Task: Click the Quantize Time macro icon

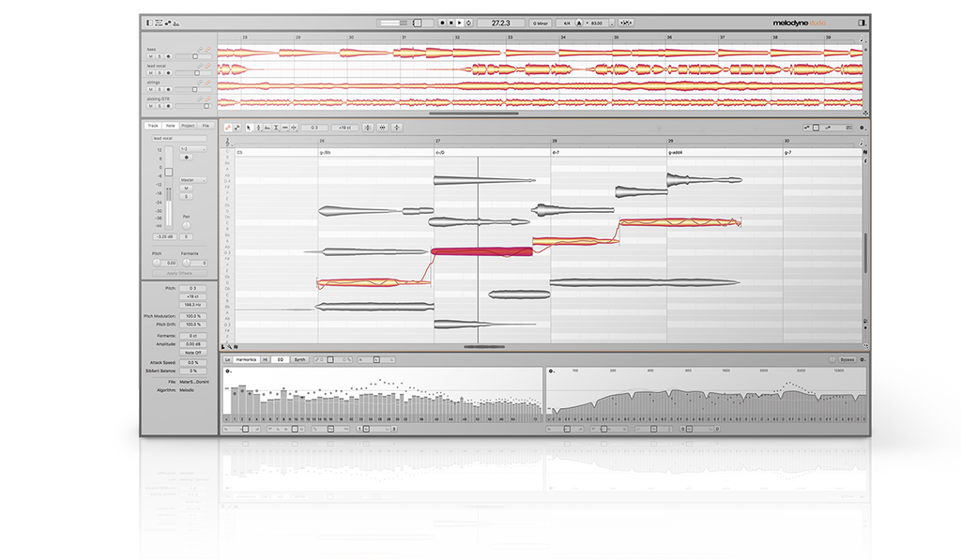Action: [x=383, y=128]
